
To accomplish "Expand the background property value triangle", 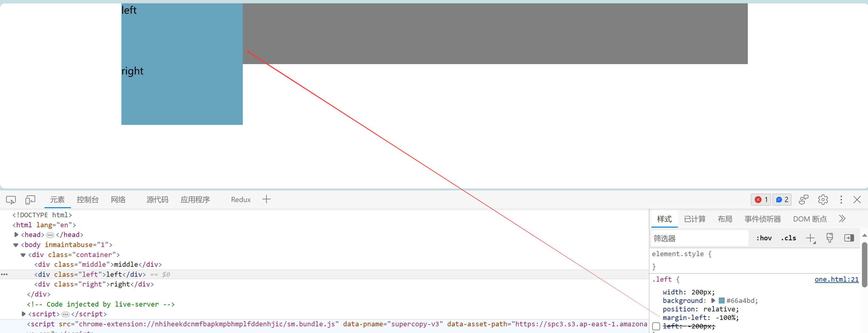I will pyautogui.click(x=713, y=300).
